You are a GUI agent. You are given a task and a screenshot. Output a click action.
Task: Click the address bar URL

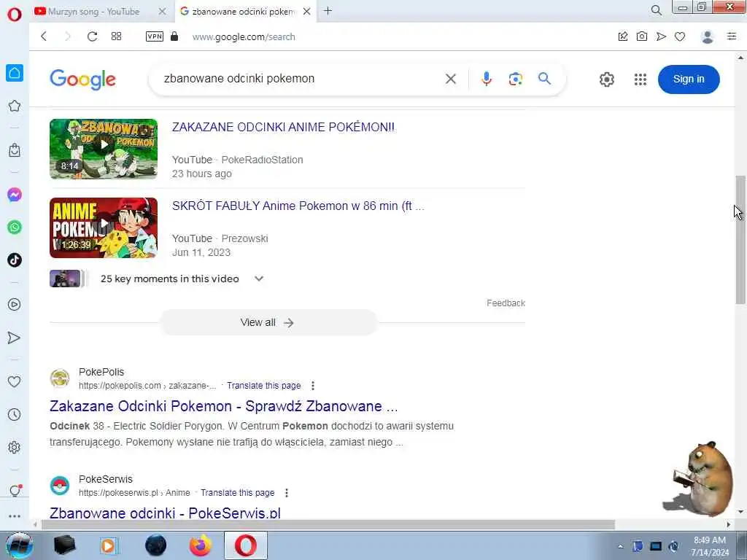pos(244,36)
